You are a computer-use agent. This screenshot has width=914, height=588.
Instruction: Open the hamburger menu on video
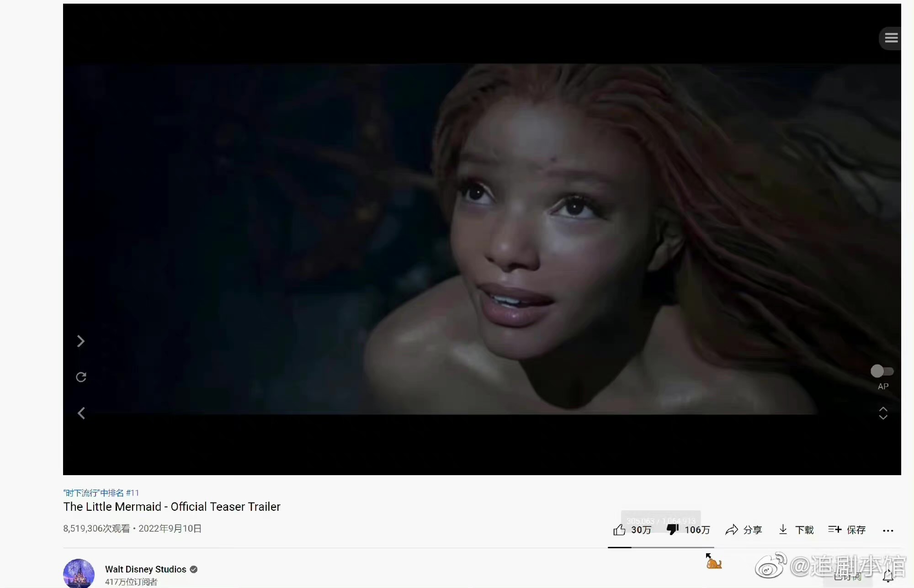tap(891, 38)
